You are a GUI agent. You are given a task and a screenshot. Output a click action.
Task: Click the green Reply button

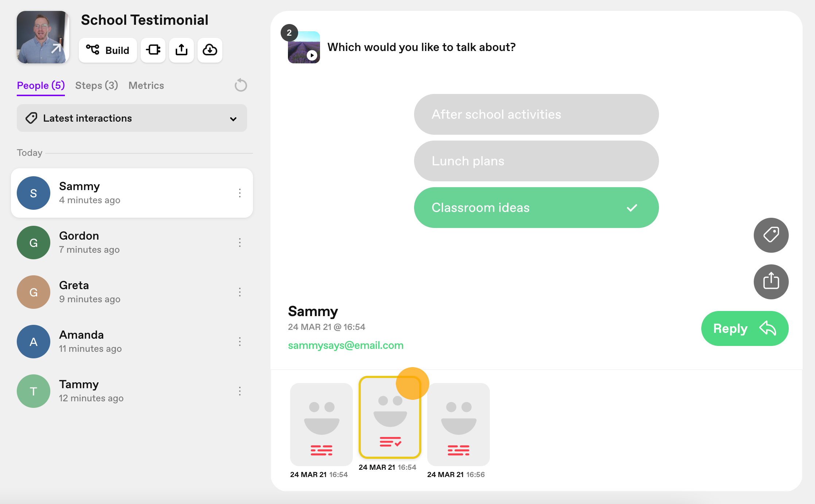[745, 328]
